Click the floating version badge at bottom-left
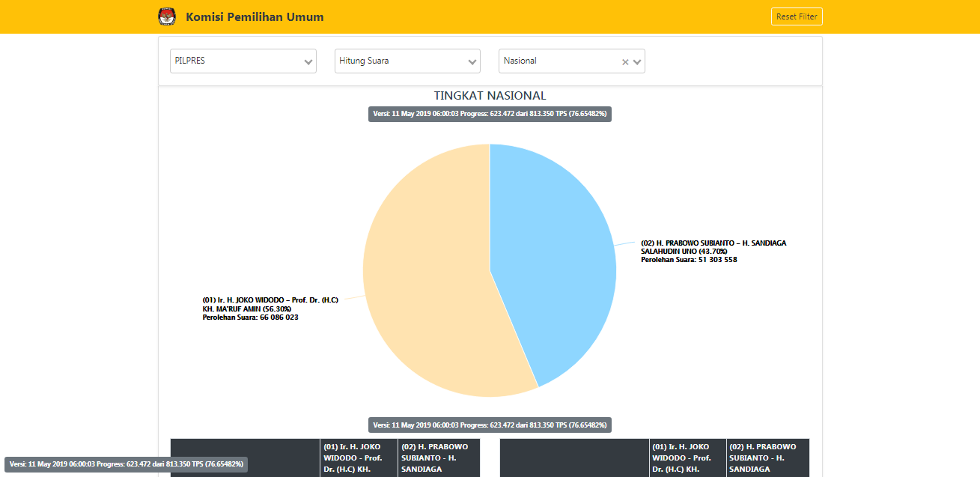The height and width of the screenshot is (477, 980). pyautogui.click(x=126, y=464)
